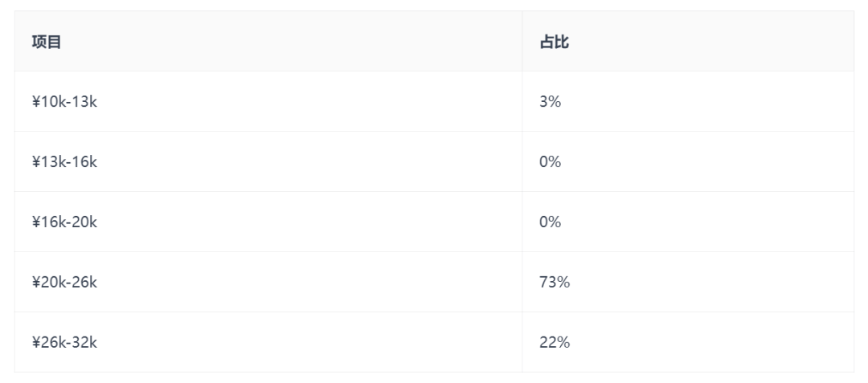
Task: Click blank space in ¥20k-26k row
Action: click(x=309, y=283)
